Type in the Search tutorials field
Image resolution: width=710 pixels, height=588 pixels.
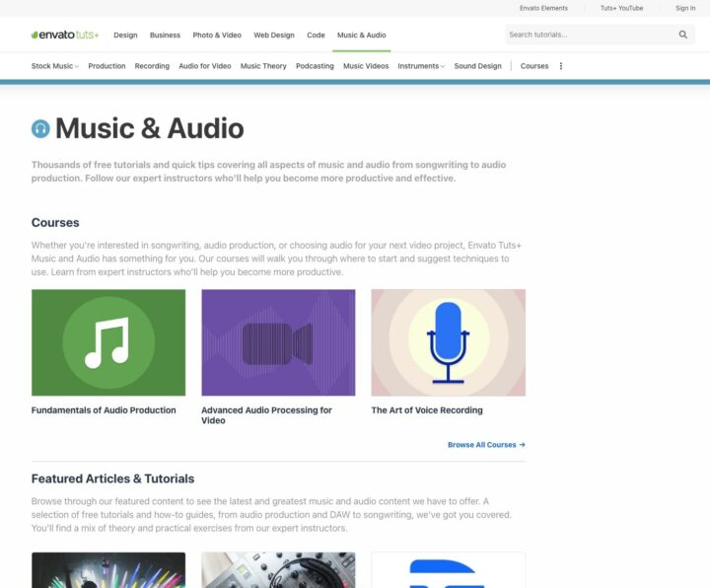pos(589,35)
